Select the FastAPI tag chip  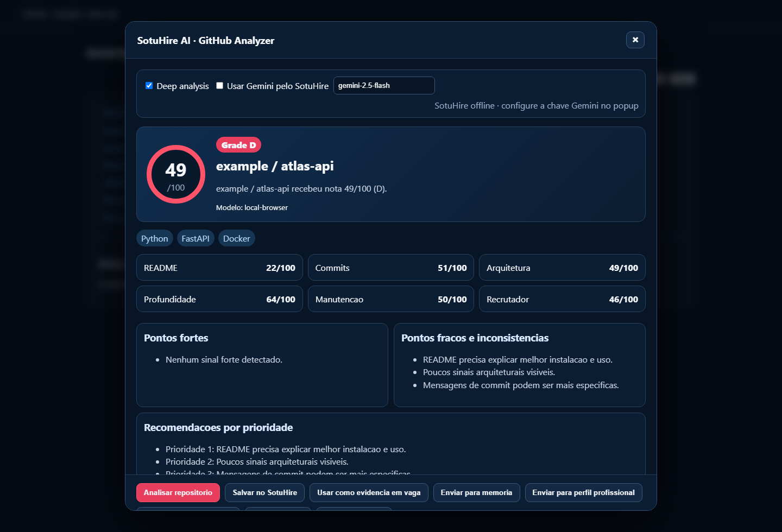coord(195,238)
